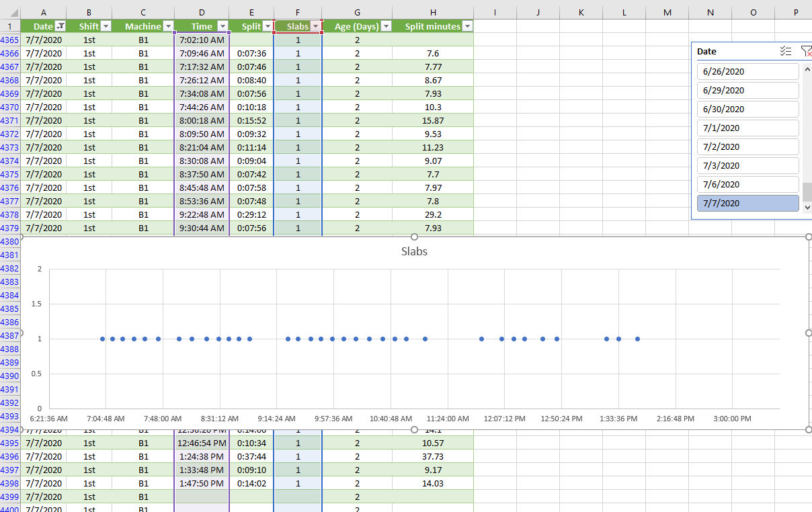
Task: Select column D header
Action: [x=202, y=12]
